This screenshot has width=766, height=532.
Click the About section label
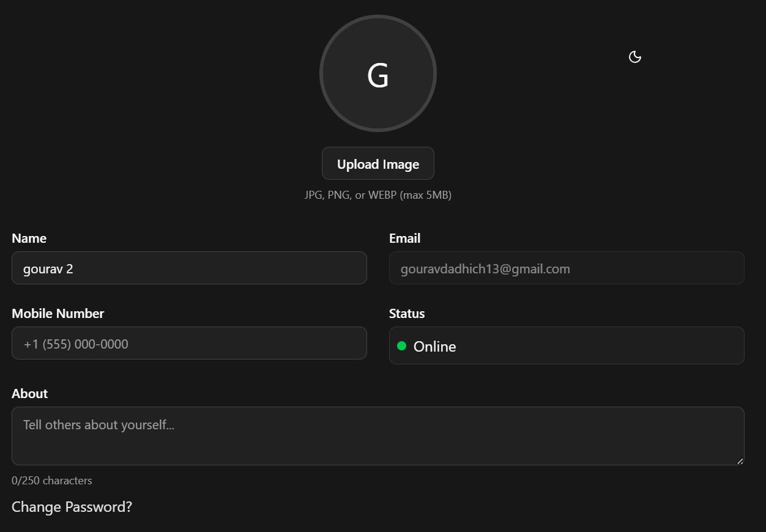tap(29, 394)
